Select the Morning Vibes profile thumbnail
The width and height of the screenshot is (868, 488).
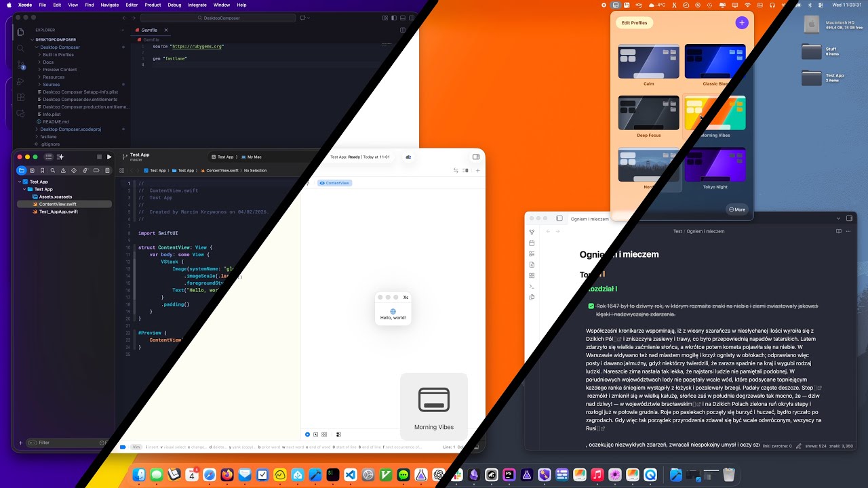pos(715,113)
